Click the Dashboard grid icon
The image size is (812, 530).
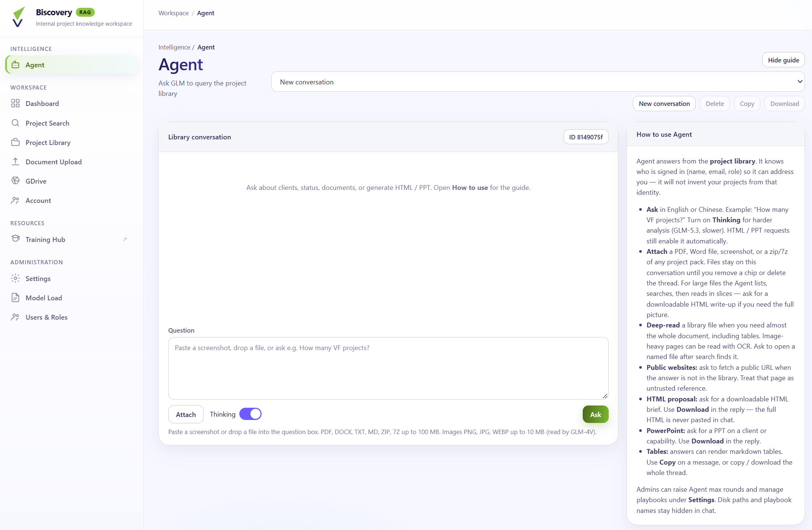(x=15, y=103)
